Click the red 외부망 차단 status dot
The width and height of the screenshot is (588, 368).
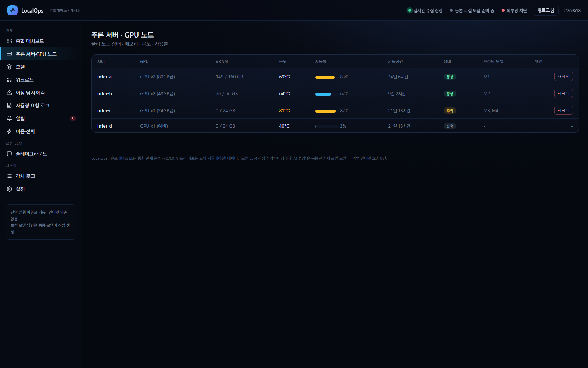pos(503,10)
